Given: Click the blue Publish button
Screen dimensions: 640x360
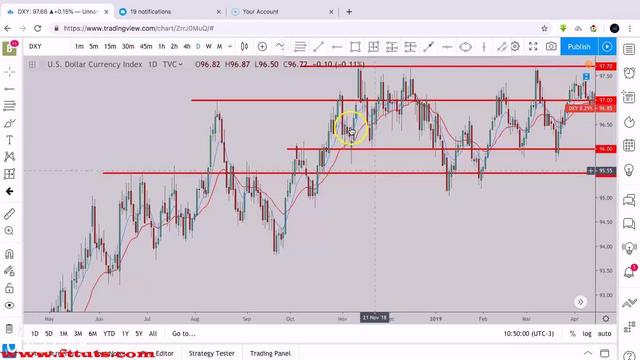Looking at the screenshot, I should click(x=579, y=47).
